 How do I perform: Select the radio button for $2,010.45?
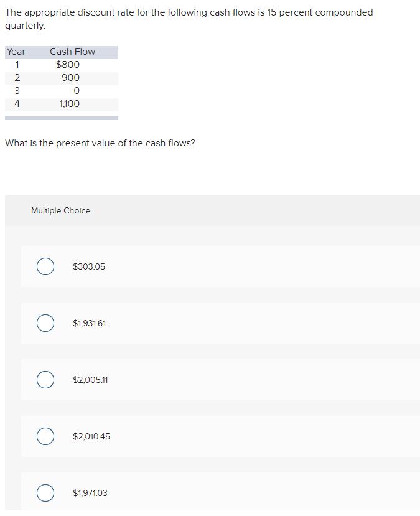pyautogui.click(x=45, y=436)
